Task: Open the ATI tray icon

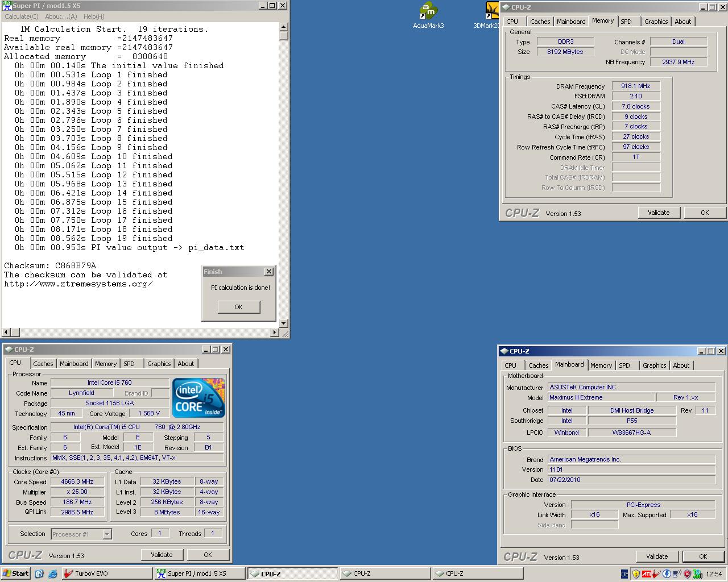Action: (647, 574)
